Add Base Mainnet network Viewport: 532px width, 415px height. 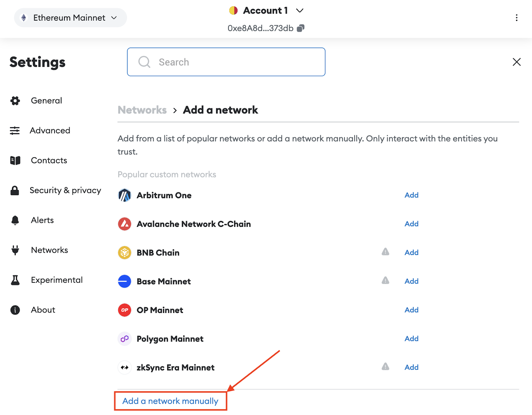411,281
